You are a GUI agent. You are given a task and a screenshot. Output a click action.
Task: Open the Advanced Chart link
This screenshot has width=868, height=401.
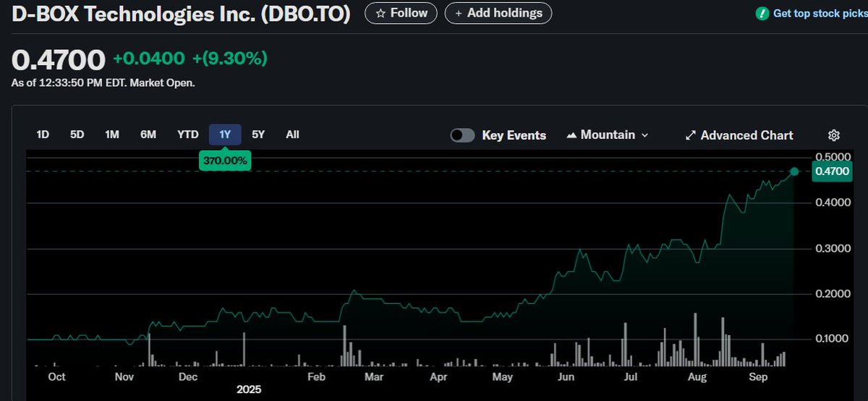739,135
